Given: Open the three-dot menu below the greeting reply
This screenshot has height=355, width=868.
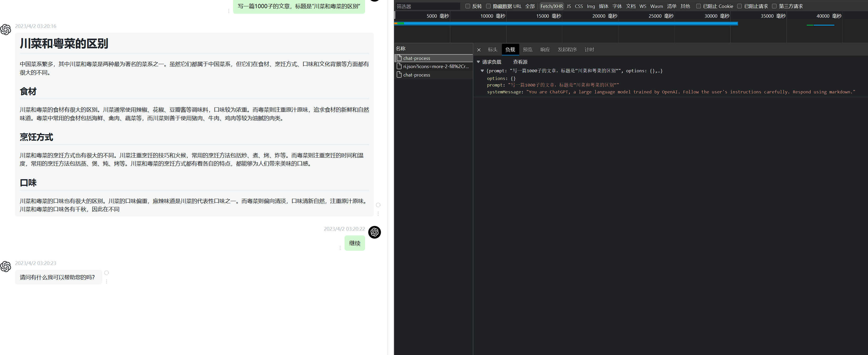Looking at the screenshot, I should [106, 282].
